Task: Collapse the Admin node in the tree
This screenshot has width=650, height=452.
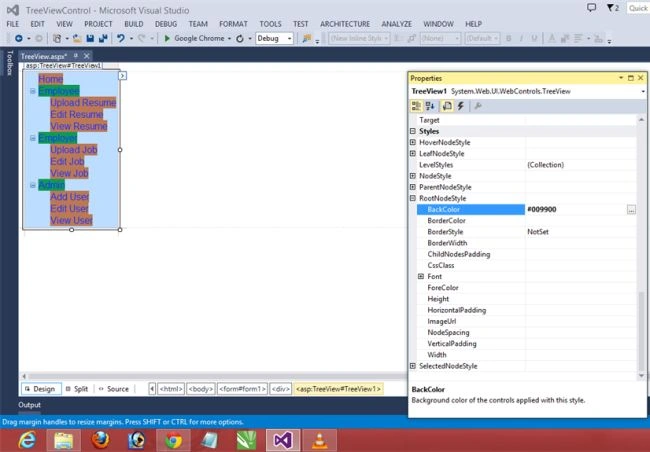Action: pos(33,185)
